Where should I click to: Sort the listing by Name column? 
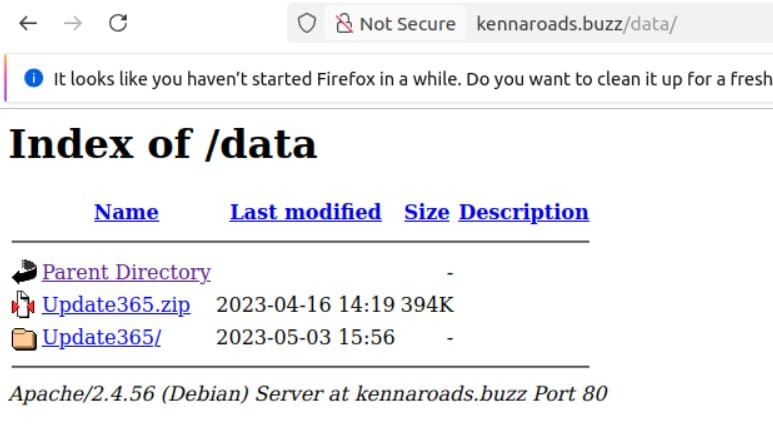[x=126, y=212]
